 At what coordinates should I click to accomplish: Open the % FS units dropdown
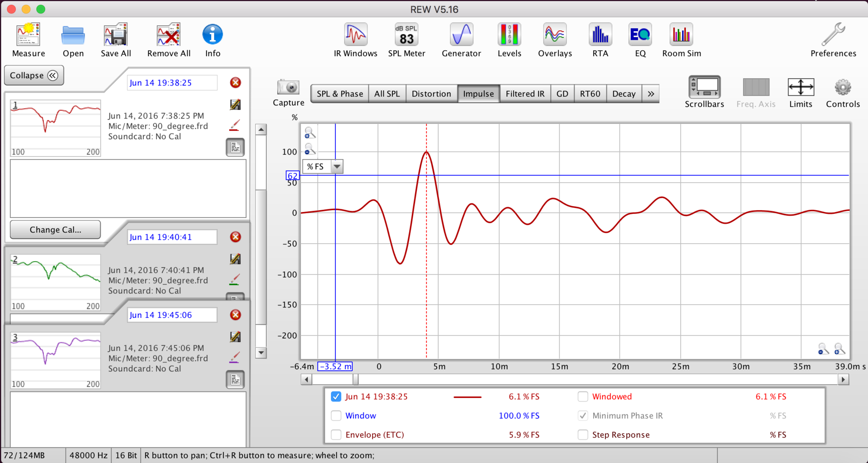(337, 167)
